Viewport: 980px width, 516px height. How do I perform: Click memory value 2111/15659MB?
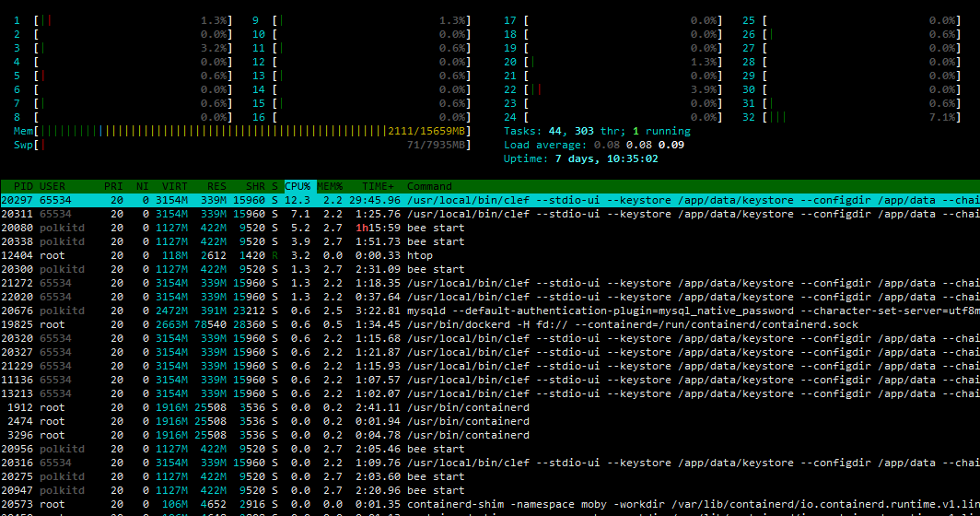tap(426, 131)
